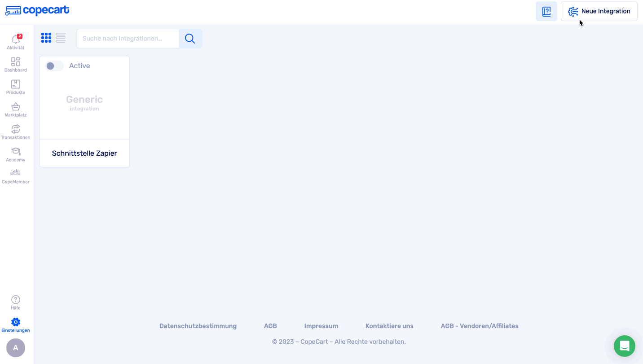
Task: Click the search magnifier button
Action: coord(190,39)
